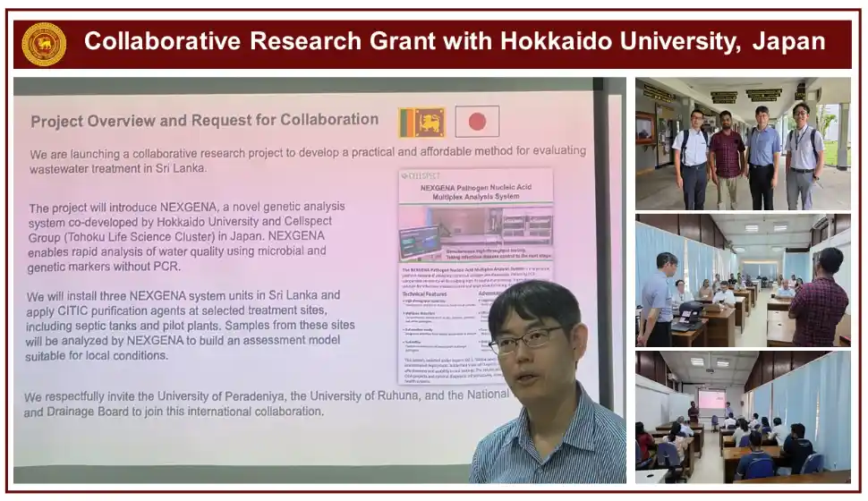Select the middle classroom discussion photo
Viewport: 868px width, 501px height.
[743, 280]
